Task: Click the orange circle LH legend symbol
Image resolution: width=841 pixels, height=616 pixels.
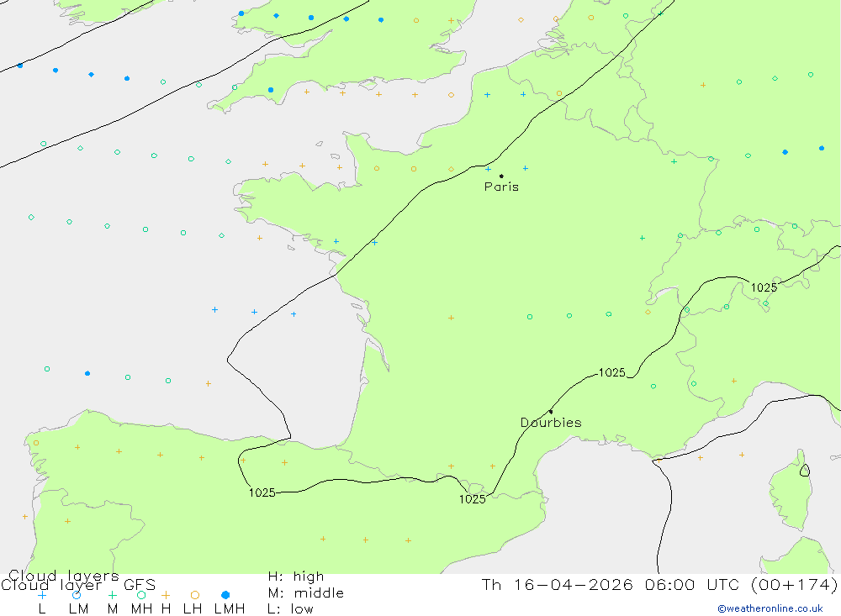Action: coord(195,595)
